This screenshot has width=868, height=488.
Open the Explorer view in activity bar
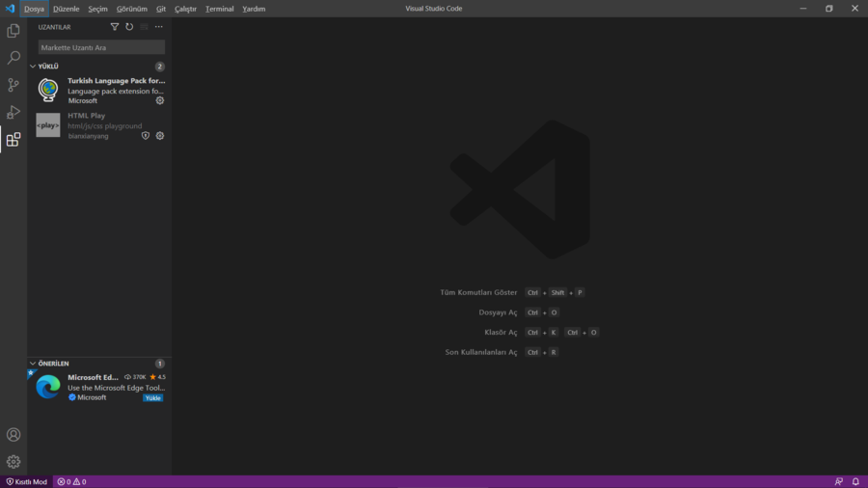coord(14,31)
